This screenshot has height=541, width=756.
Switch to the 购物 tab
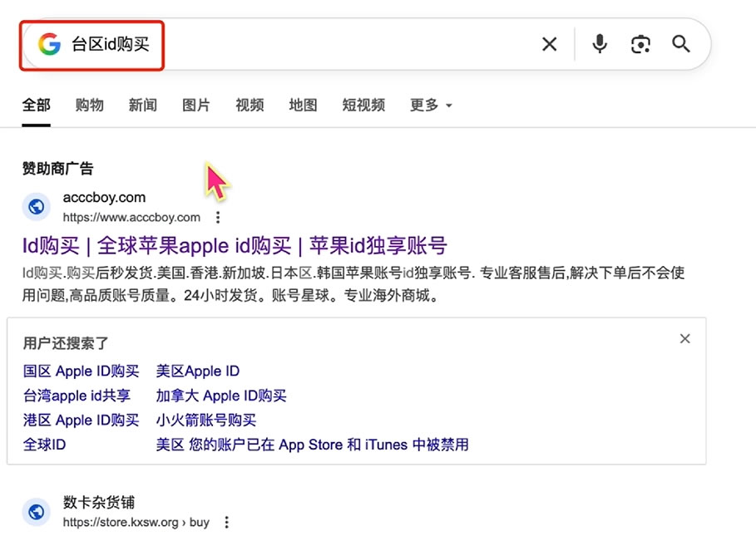[x=89, y=106]
